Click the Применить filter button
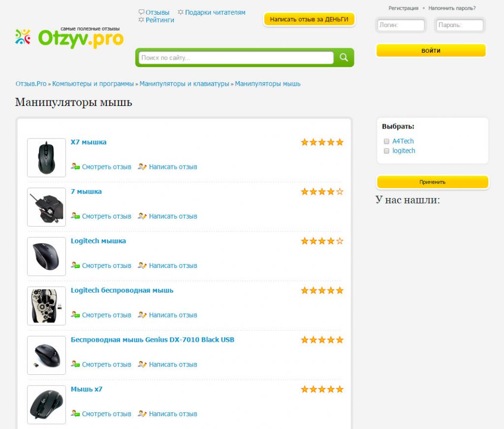The width and height of the screenshot is (504, 429). [432, 182]
